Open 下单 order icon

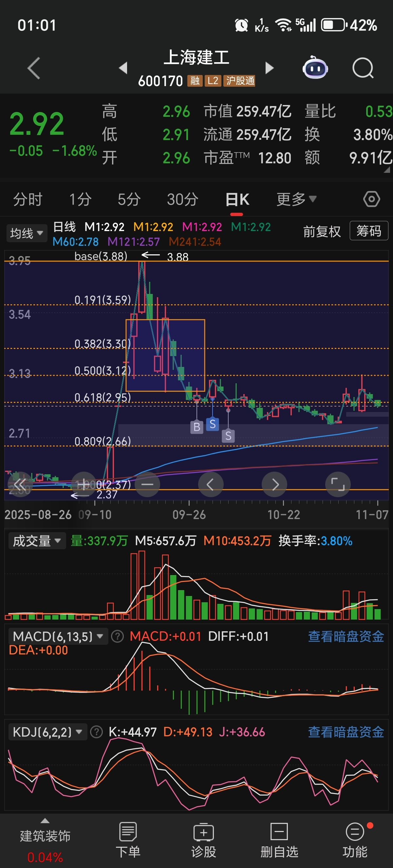[x=128, y=840]
